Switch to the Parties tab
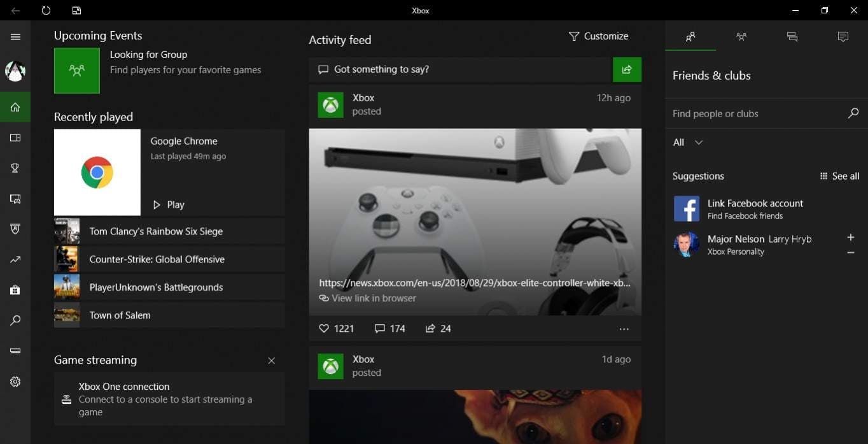Screen dimensions: 868x444 pyautogui.click(x=741, y=37)
